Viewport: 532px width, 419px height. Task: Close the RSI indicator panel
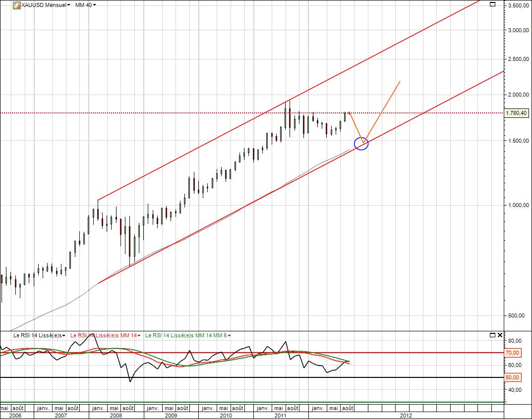click(500, 335)
